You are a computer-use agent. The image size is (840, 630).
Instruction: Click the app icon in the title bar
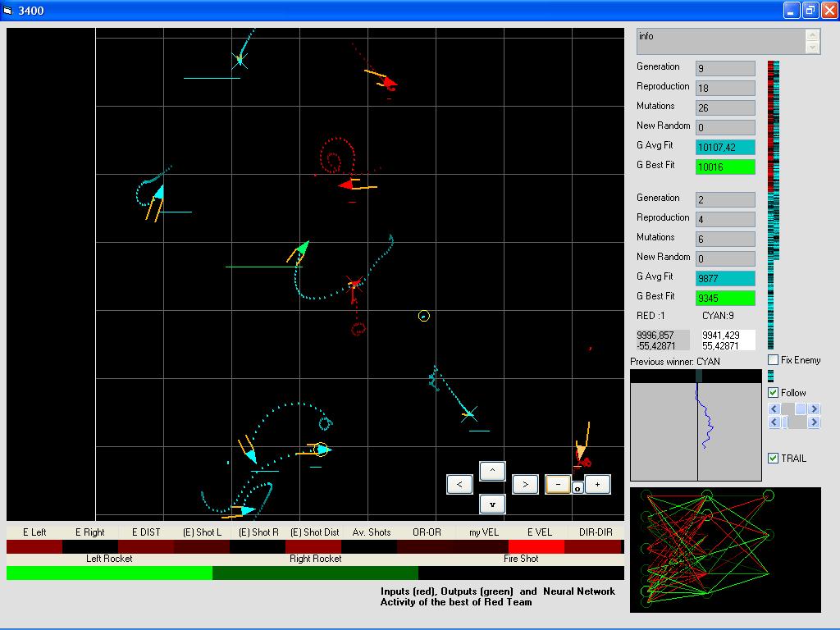[x=9, y=11]
